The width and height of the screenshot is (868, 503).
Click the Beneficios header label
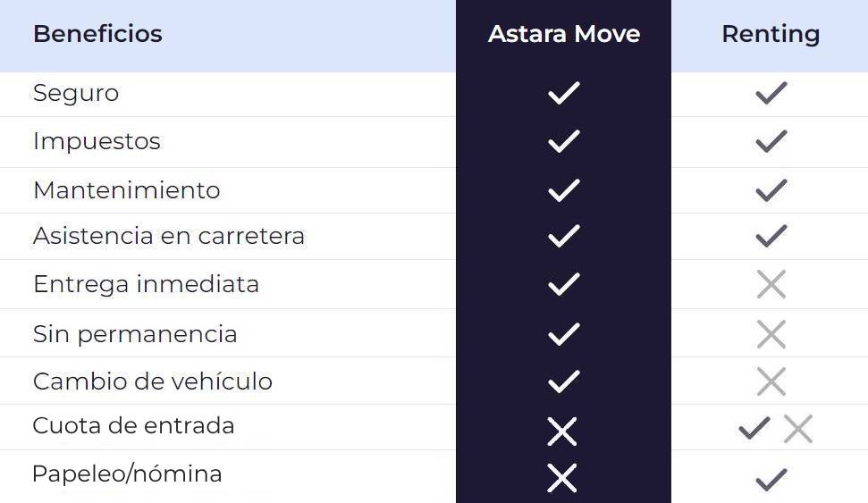(97, 35)
